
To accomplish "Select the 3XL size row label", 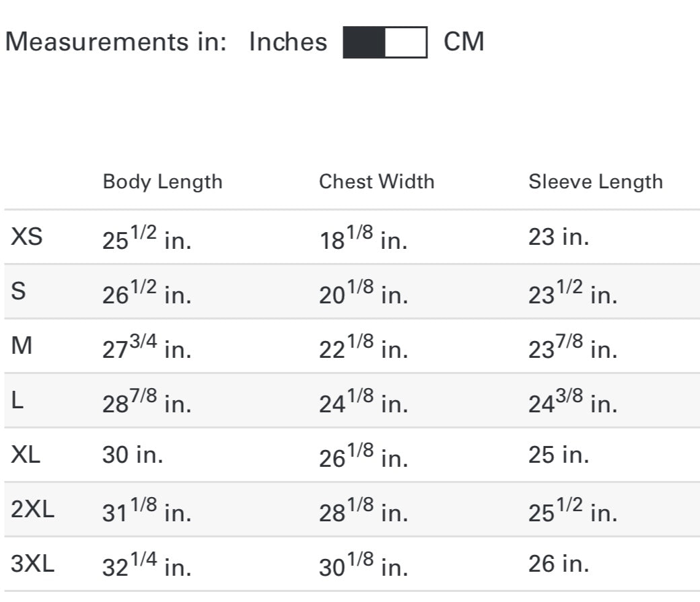I will (32, 564).
